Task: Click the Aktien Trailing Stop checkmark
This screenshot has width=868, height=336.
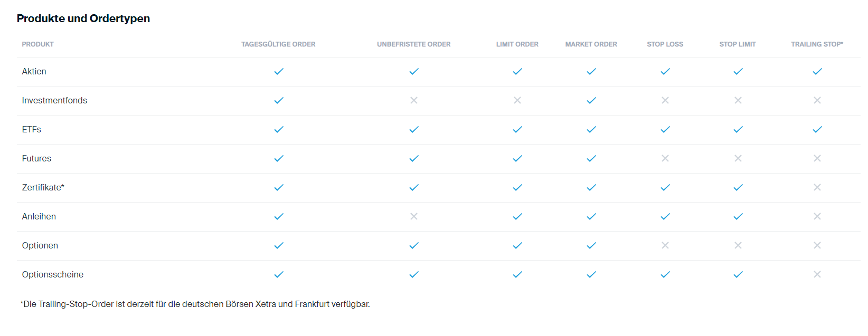Action: click(817, 71)
